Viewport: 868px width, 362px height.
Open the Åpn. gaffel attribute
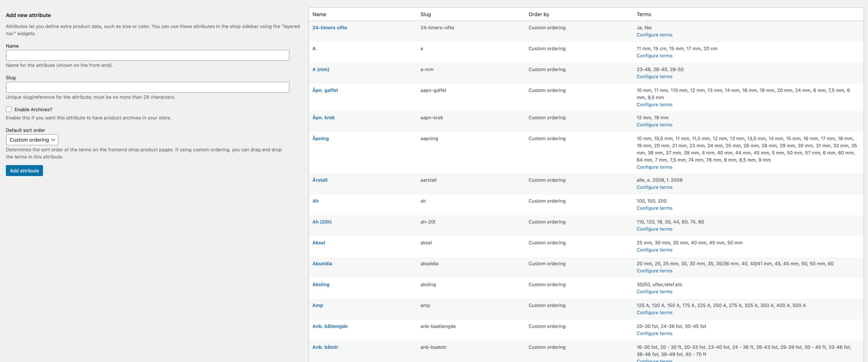pos(325,90)
